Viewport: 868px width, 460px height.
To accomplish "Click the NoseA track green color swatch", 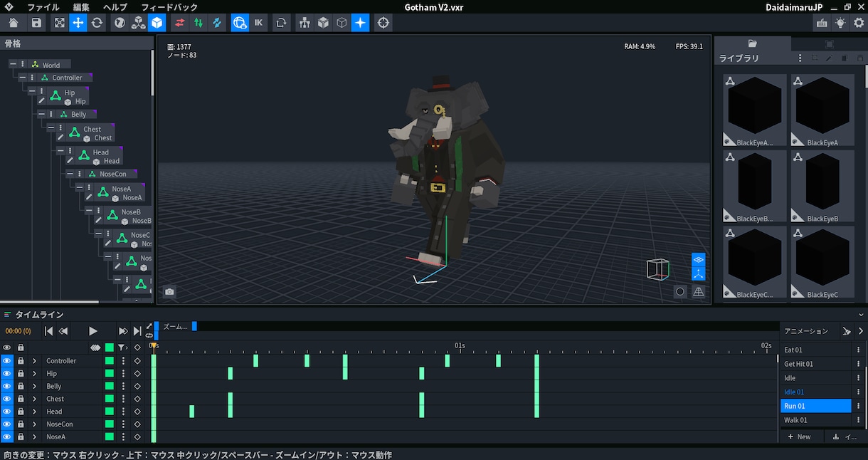I will point(110,437).
